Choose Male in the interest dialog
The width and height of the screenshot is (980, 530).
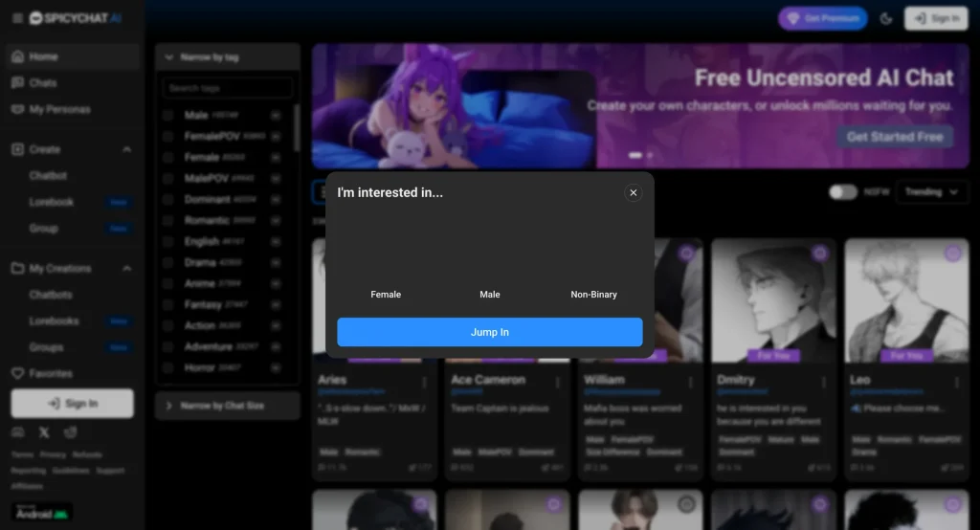tap(490, 295)
